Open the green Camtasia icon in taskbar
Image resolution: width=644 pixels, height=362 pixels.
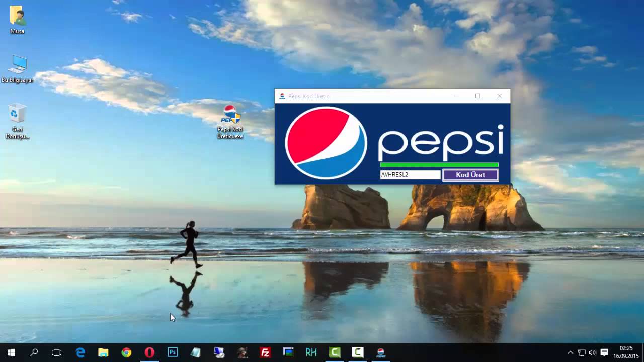coord(335,352)
